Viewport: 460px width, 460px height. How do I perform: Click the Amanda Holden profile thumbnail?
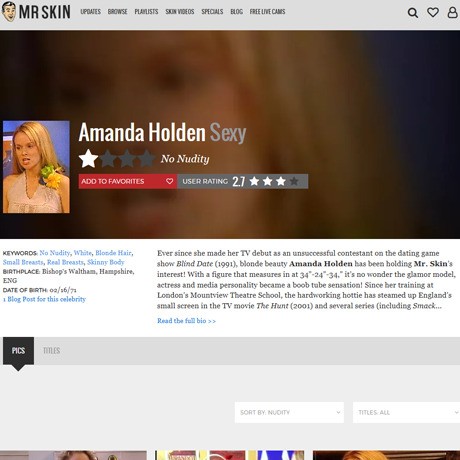[36, 167]
